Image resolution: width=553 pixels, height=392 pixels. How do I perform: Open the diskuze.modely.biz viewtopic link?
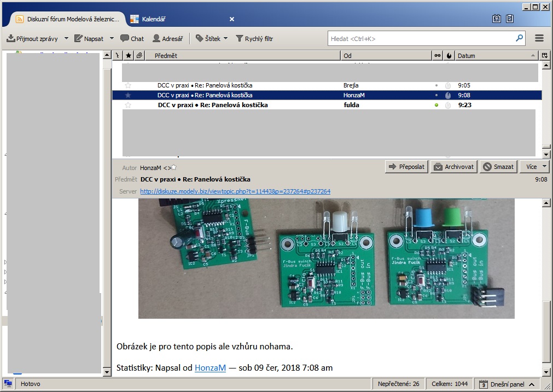click(x=235, y=191)
